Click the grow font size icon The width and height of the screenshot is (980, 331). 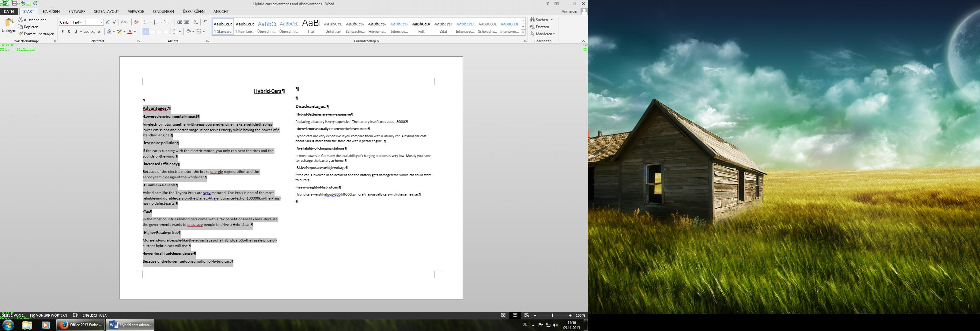[x=108, y=22]
